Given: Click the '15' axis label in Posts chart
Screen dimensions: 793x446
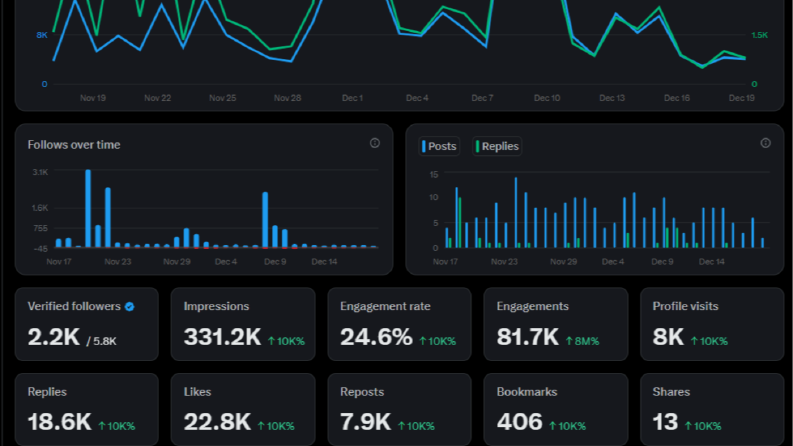Looking at the screenshot, I should (434, 174).
